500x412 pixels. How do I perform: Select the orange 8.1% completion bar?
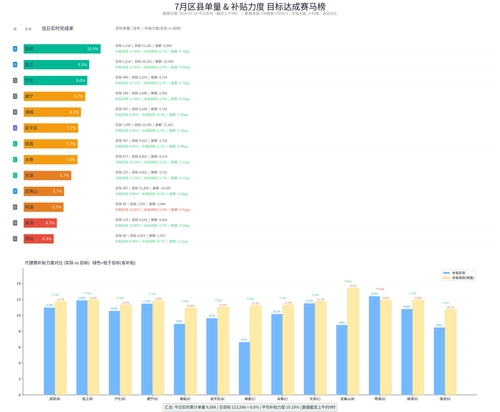[x=52, y=112]
